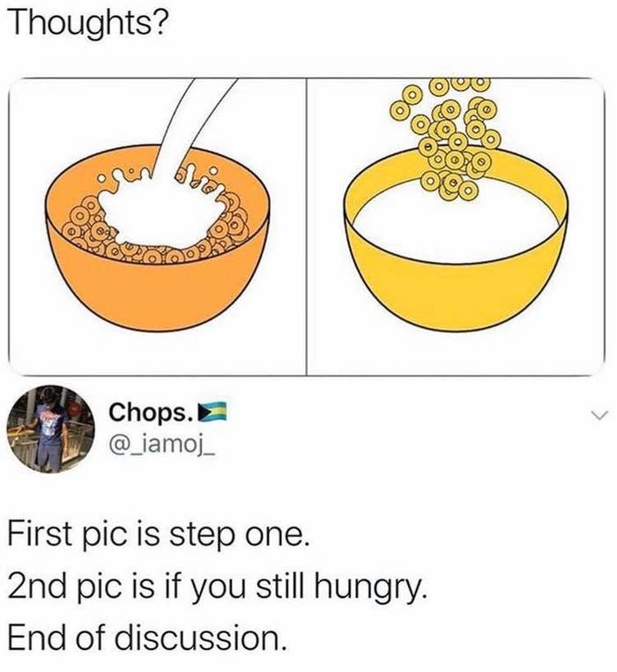617x672 pixels.
Task: Click the "2nd pic is if you still hungry." line
Action: (218, 588)
